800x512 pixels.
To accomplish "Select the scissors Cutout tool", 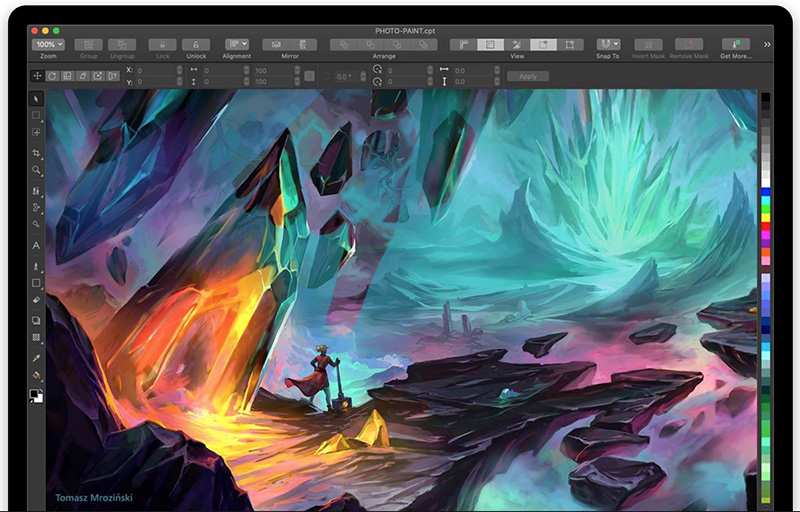I will point(36,208).
